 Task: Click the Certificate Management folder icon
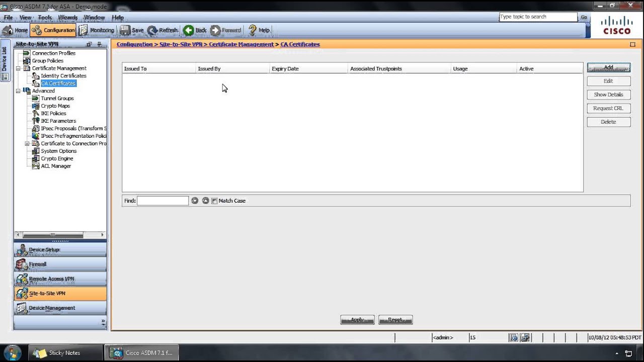click(27, 68)
